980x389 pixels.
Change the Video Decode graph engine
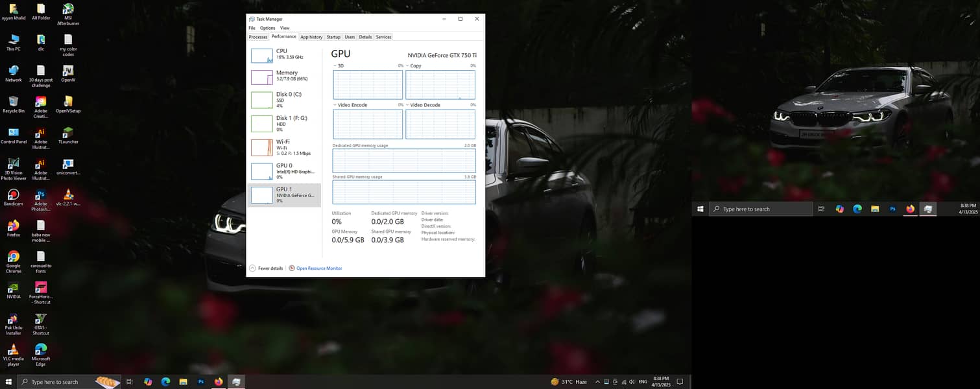[x=408, y=105]
